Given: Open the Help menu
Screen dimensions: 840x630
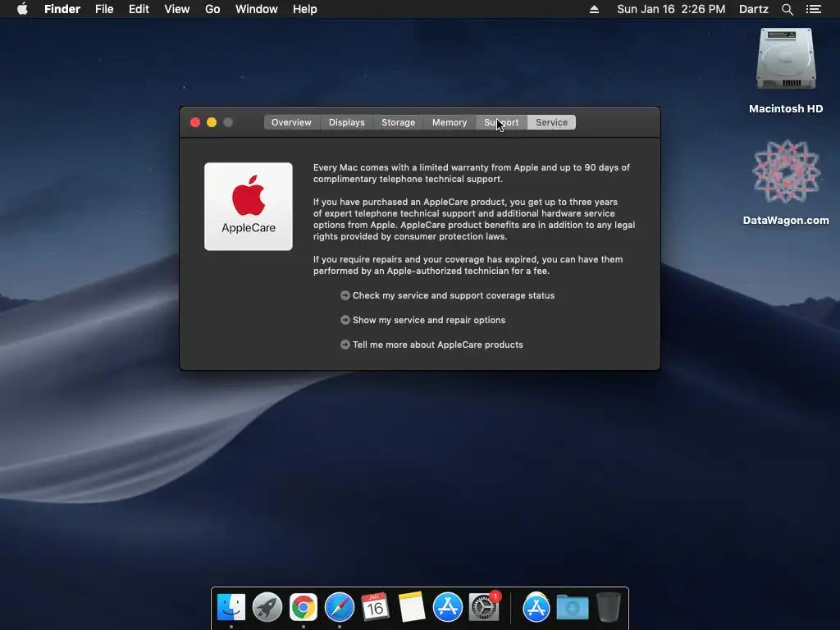Looking at the screenshot, I should (305, 9).
